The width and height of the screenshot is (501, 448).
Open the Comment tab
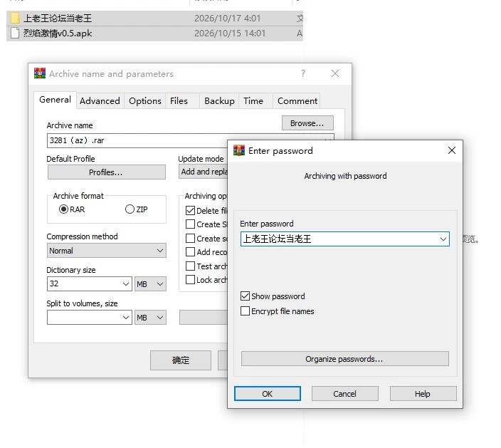297,101
